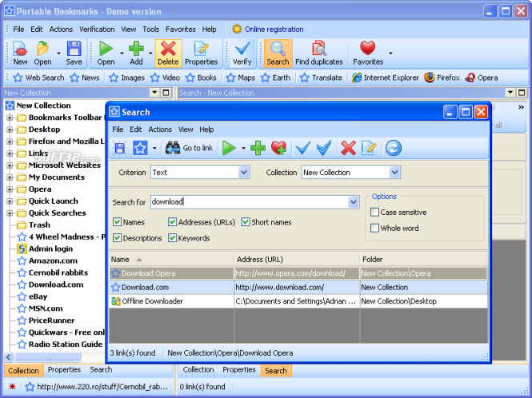532x398 pixels.
Task: Switch to left panel Properties tab
Action: (x=64, y=369)
